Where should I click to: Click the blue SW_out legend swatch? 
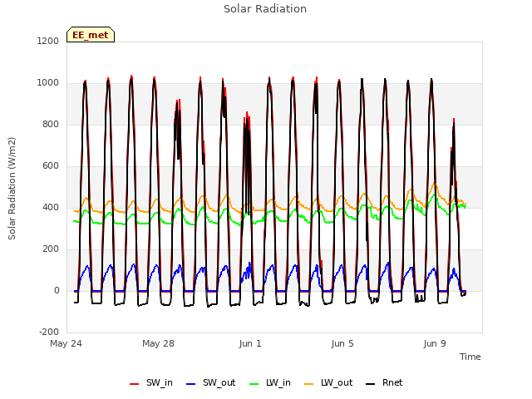pyautogui.click(x=191, y=384)
